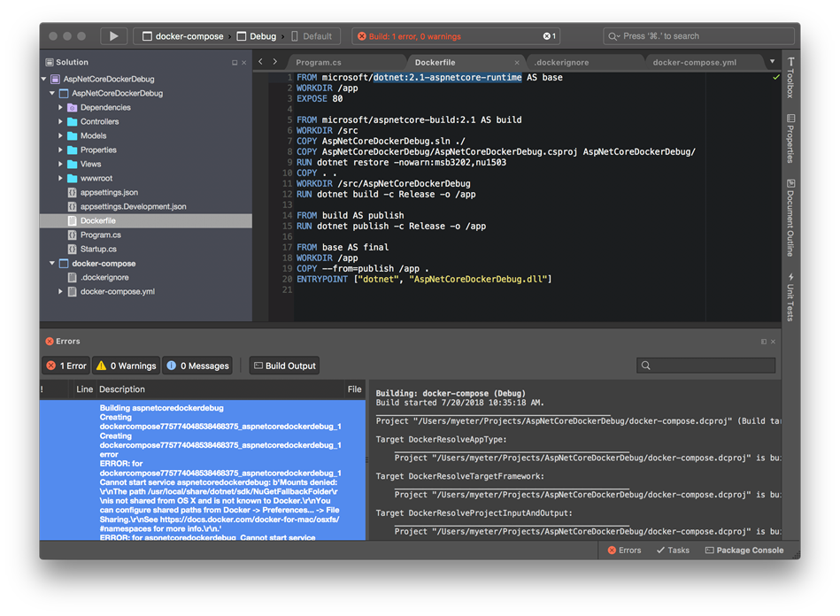840x616 pixels.
Task: Collapse the AspNetCoreDockerDebug project node
Action: click(52, 93)
